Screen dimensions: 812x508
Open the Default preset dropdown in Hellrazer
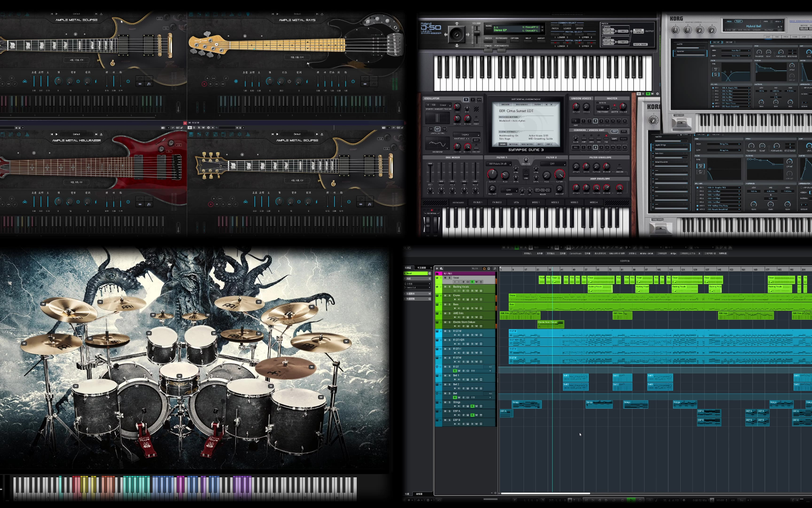76,134
